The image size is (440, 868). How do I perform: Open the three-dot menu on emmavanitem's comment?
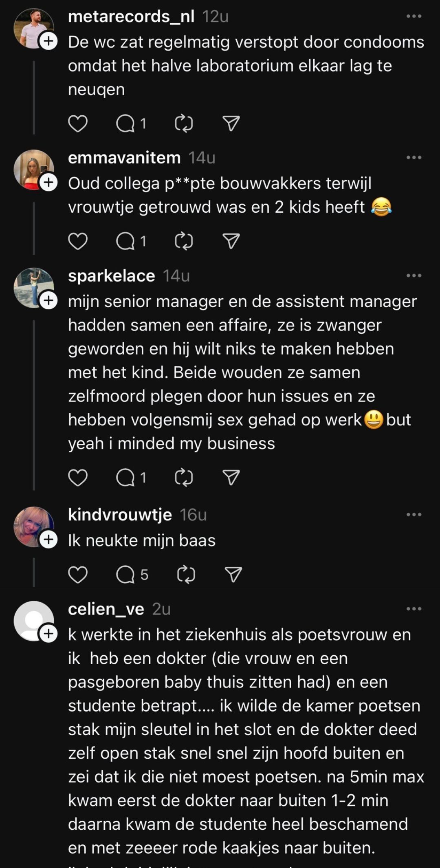click(414, 158)
